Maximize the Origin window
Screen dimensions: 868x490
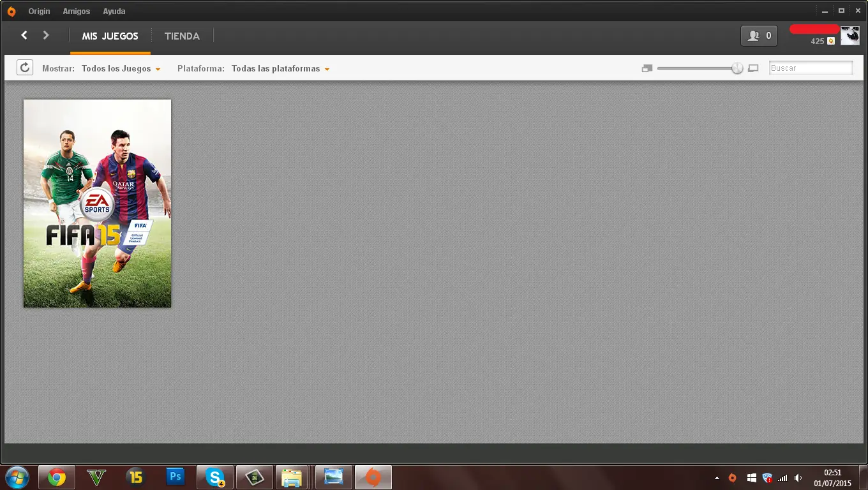point(841,11)
